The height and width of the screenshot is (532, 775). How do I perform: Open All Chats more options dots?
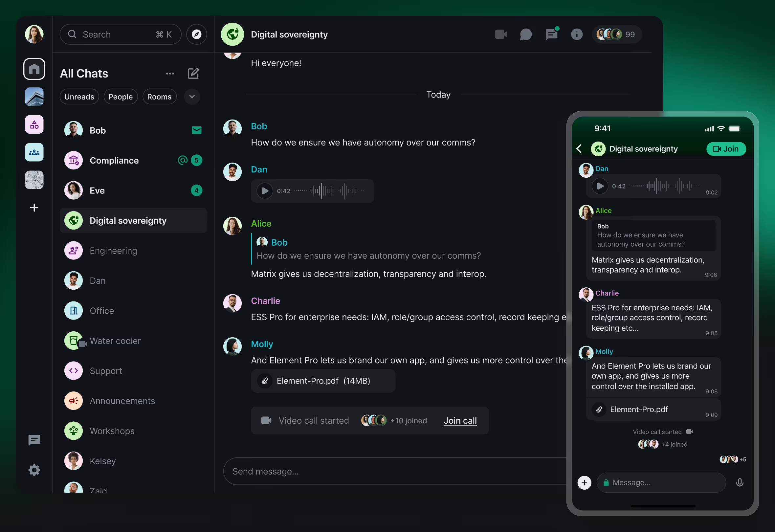170,73
